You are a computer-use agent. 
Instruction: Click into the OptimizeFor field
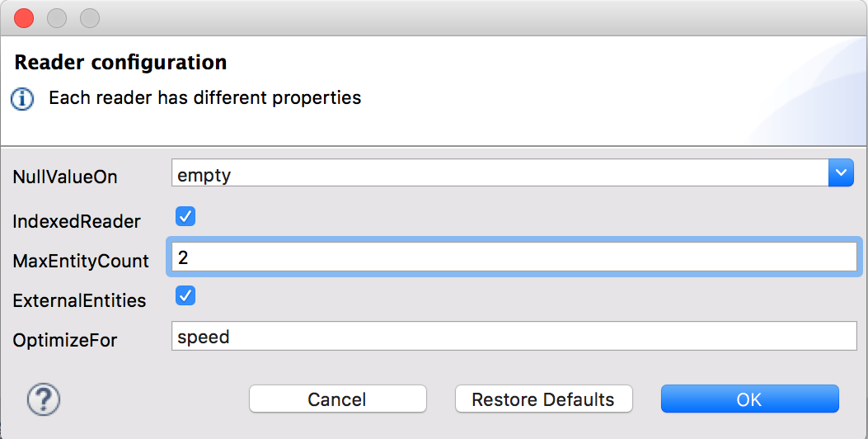pyautogui.click(x=514, y=336)
